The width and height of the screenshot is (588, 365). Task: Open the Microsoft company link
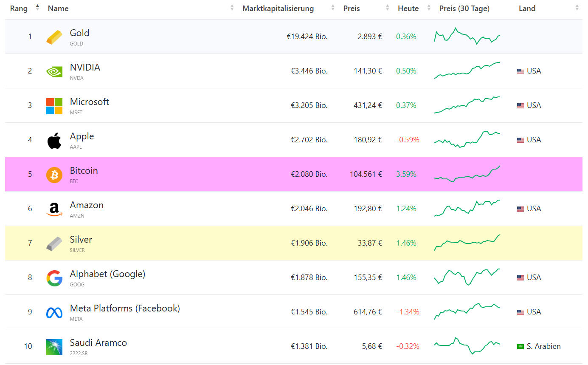(90, 102)
